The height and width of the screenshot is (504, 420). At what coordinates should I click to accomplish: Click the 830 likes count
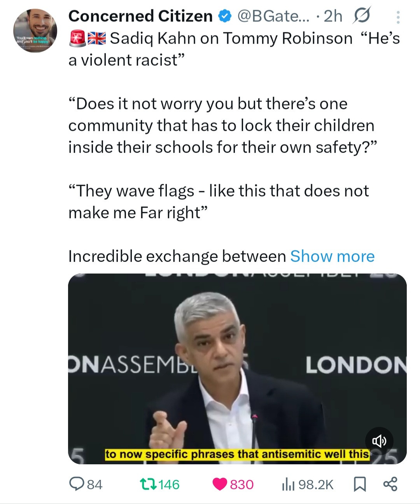coord(241,485)
